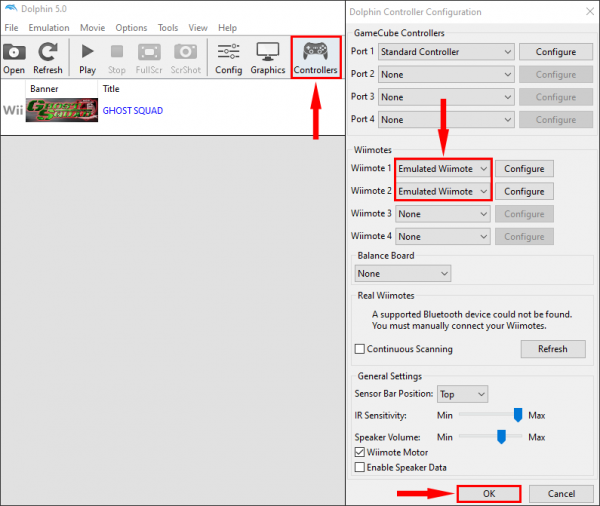This screenshot has height=506, width=600.
Task: Click Configure button for Wiimote 2
Action: [524, 191]
